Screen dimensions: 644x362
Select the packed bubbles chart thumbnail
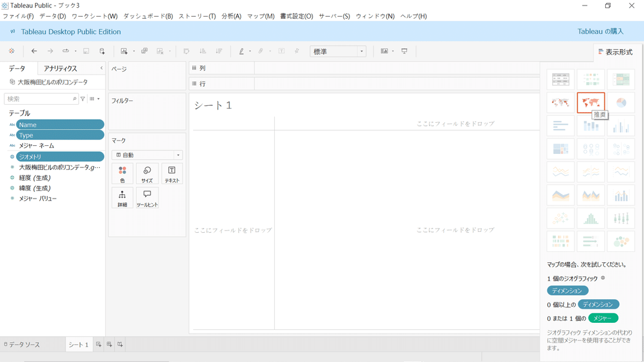[621, 241]
